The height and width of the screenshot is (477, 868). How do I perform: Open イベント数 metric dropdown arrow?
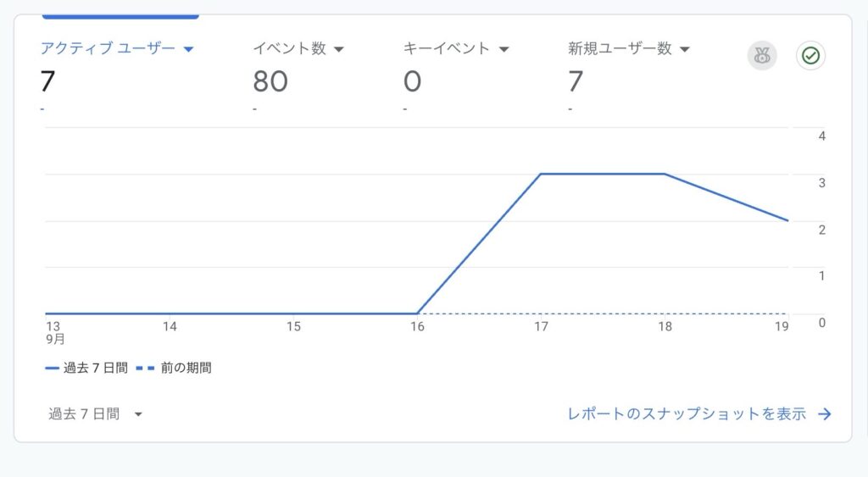(339, 49)
